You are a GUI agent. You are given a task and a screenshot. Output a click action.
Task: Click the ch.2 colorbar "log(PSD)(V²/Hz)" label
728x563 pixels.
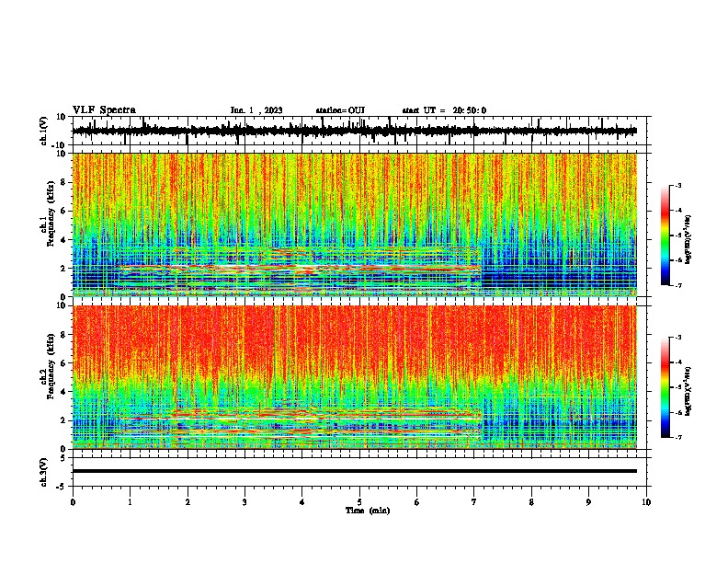tap(688, 391)
